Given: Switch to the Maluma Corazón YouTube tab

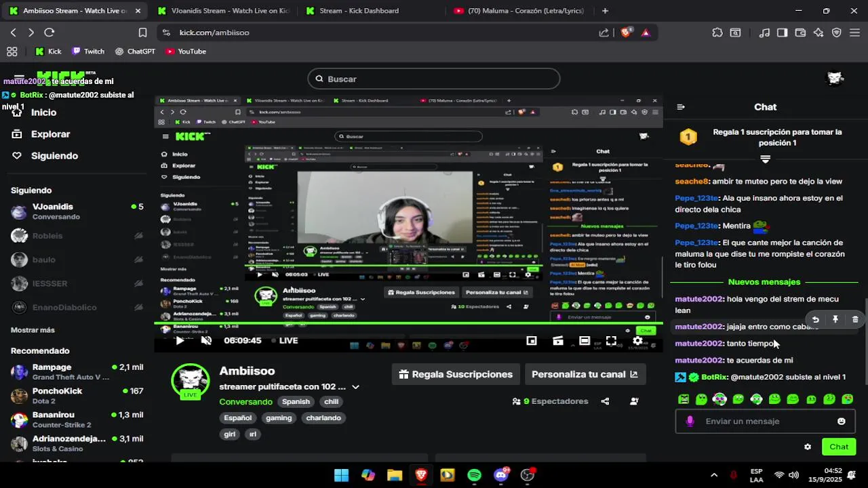Looking at the screenshot, I should pos(519,11).
